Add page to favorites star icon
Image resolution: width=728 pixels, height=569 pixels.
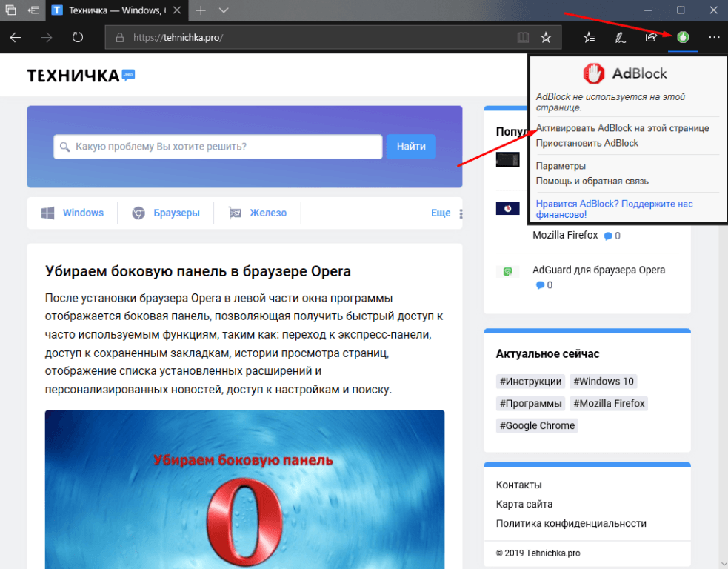pos(546,37)
